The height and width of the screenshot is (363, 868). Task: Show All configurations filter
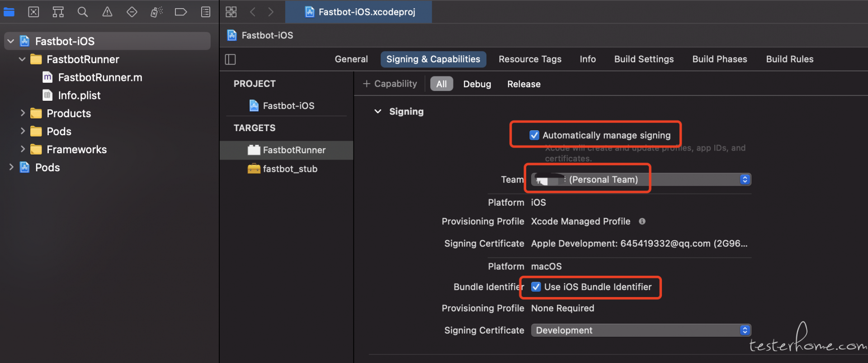[x=442, y=84]
